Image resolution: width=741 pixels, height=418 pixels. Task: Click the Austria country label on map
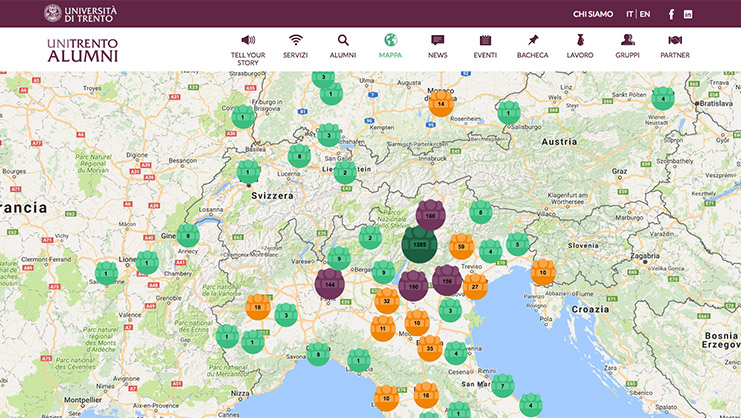[x=559, y=142]
